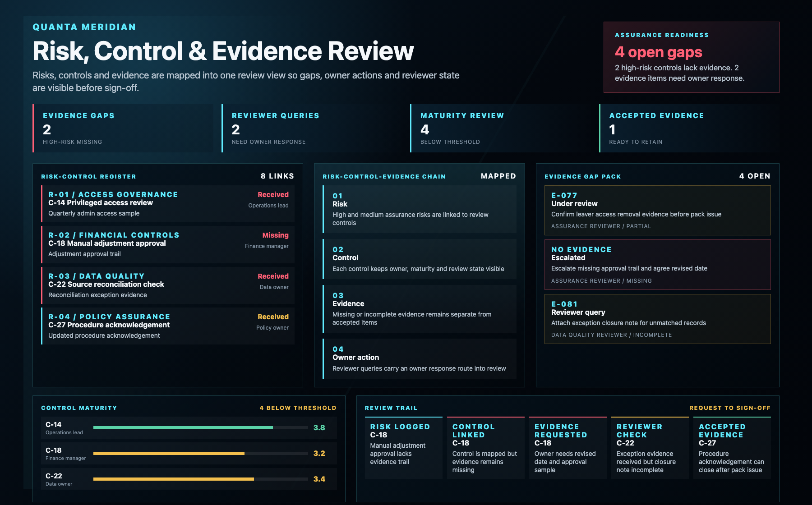Click ASSURANCE REVIEWER / PARTIAL tag
Screen dimensions: 812x505
pos(601,226)
